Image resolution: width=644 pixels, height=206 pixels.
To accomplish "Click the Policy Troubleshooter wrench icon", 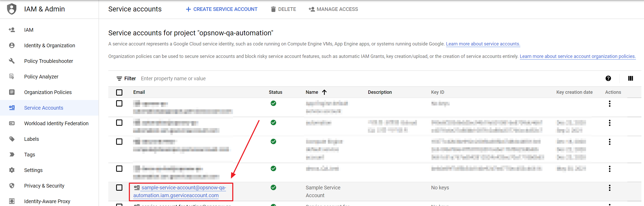I will pyautogui.click(x=12, y=61).
